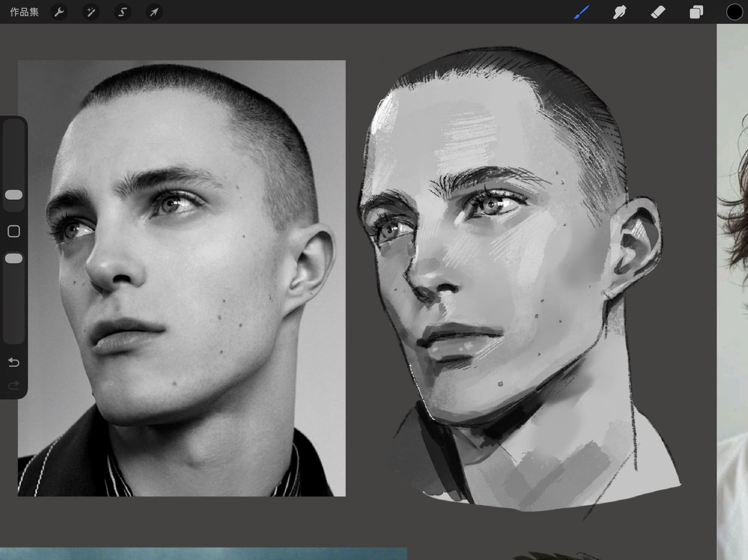The width and height of the screenshot is (748, 560).
Task: Select the Brush tool
Action: pos(581,12)
